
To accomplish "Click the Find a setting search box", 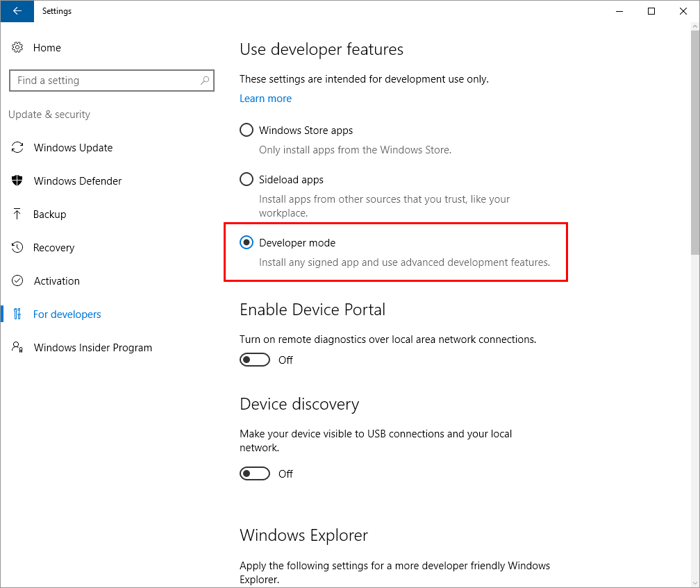I will (x=104, y=81).
